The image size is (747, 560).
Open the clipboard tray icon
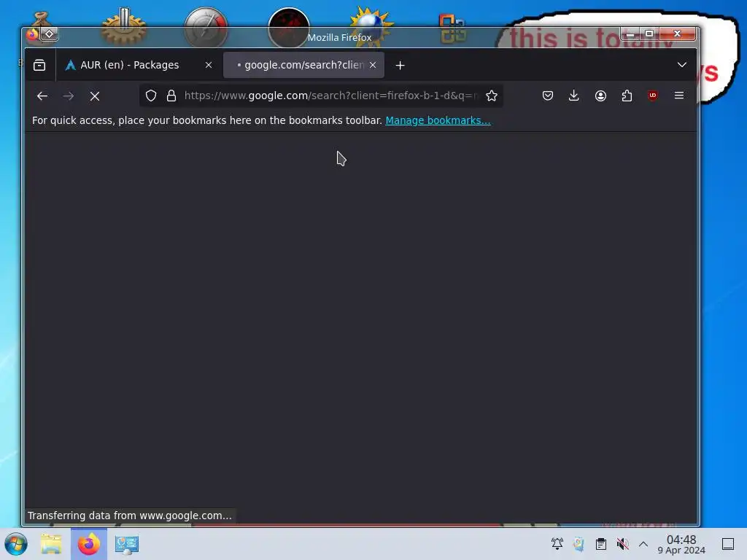tap(601, 544)
